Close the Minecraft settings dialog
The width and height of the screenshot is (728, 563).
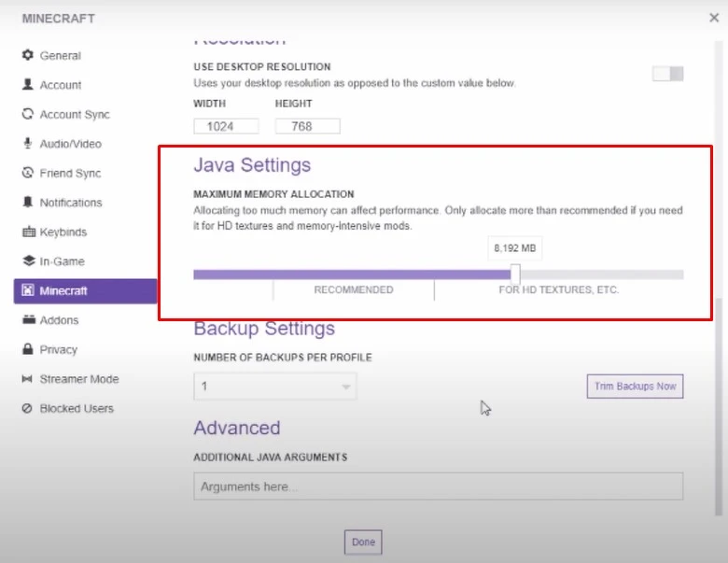(x=714, y=18)
